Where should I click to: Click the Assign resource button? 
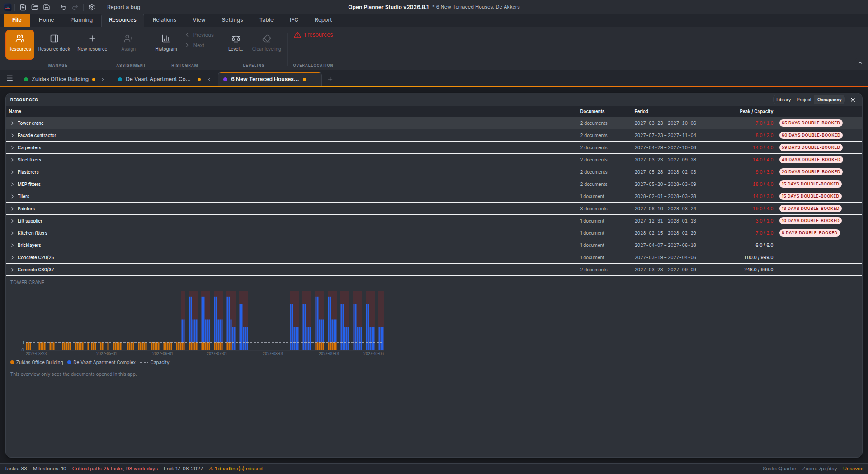point(128,44)
